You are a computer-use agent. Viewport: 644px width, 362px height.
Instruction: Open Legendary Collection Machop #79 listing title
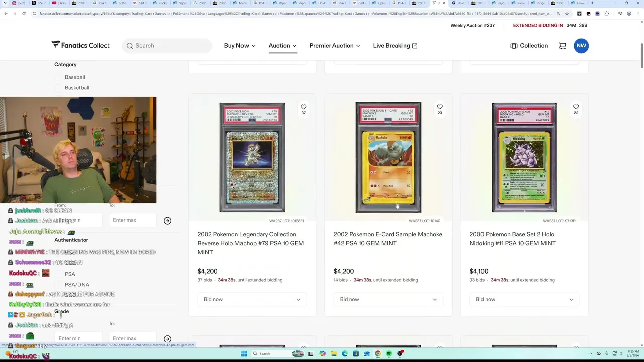coord(251,243)
